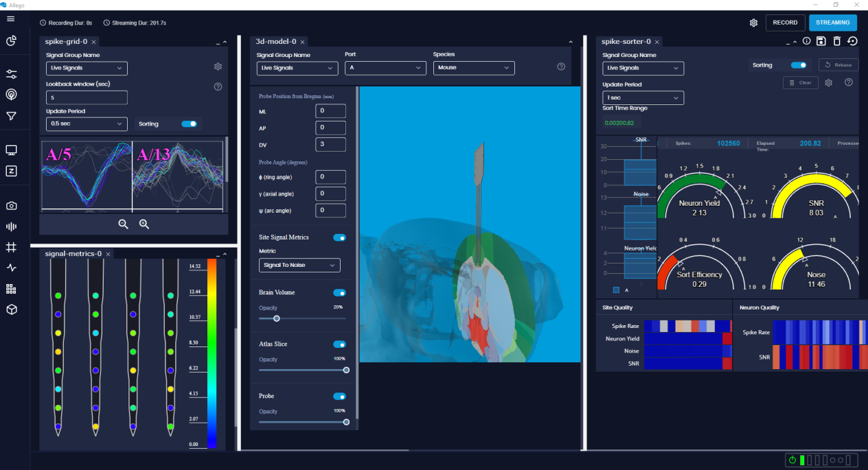Viewport: 868px width, 470px height.
Task: Click the pie chart icon in the sidebar
Action: click(11, 40)
